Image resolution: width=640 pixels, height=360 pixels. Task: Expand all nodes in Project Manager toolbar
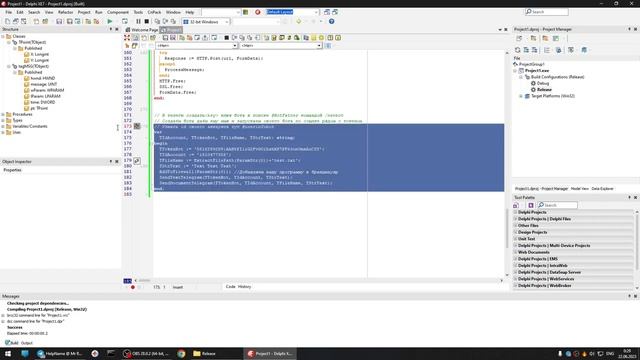point(526,50)
